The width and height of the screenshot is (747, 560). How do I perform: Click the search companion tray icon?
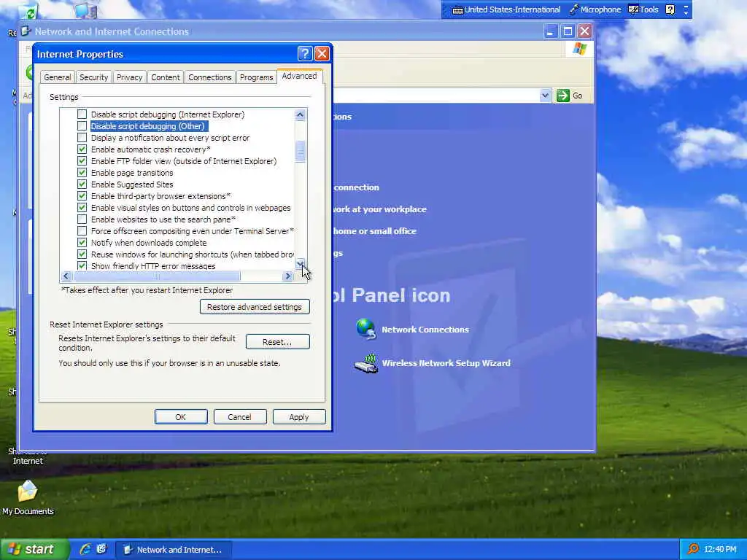(x=694, y=549)
